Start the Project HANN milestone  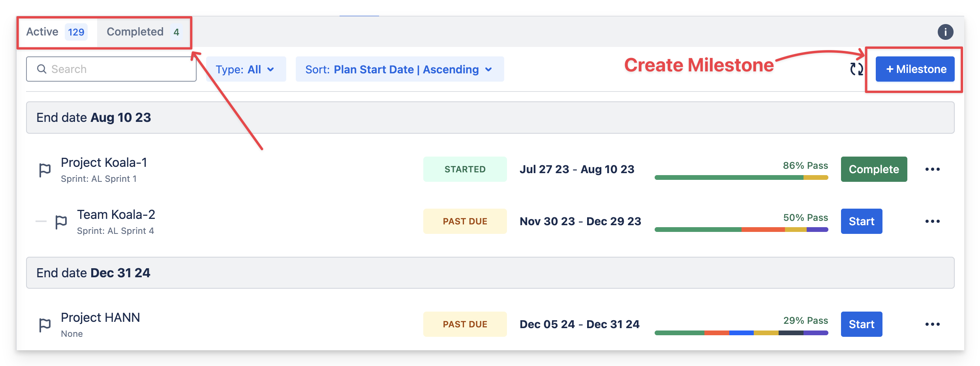[x=861, y=324]
